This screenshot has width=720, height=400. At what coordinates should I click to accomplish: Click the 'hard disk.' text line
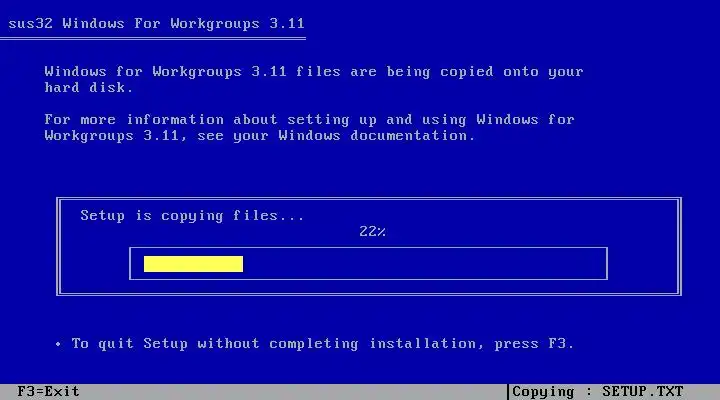tap(89, 87)
